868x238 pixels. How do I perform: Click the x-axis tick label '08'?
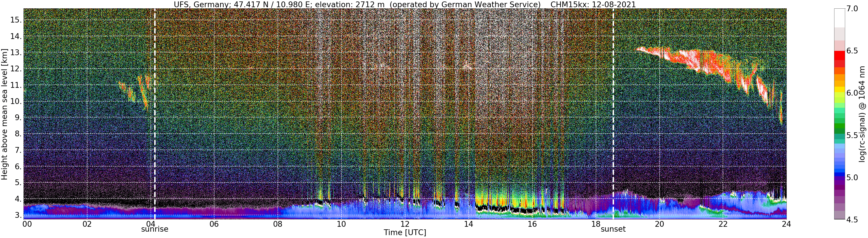point(278,224)
